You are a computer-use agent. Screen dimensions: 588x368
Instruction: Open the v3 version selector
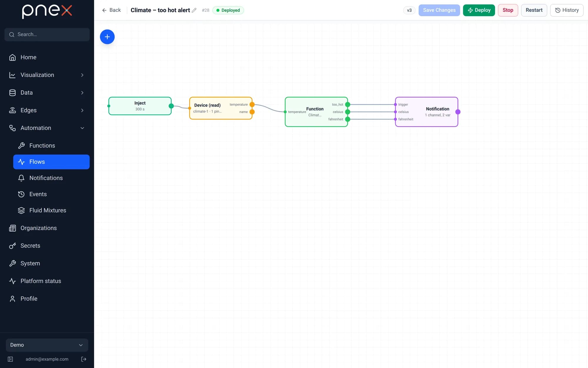pos(409,10)
